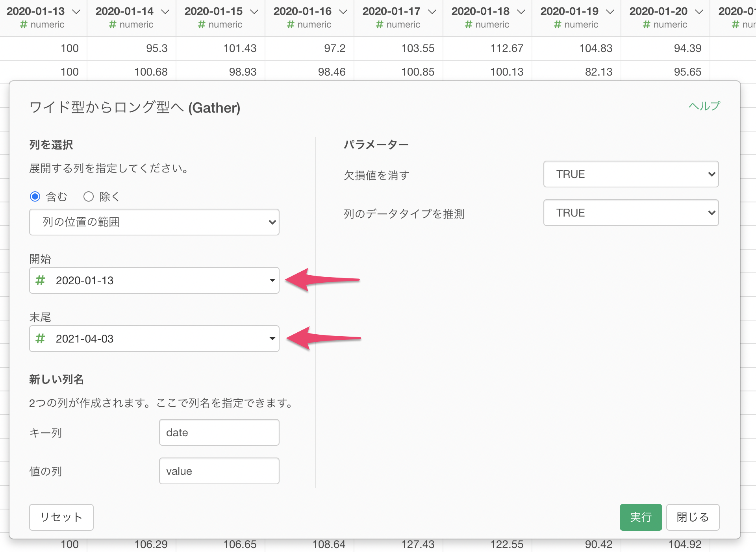Image resolution: width=756 pixels, height=552 pixels.
Task: Select the 除く (exclude) radio button
Action: (x=89, y=196)
